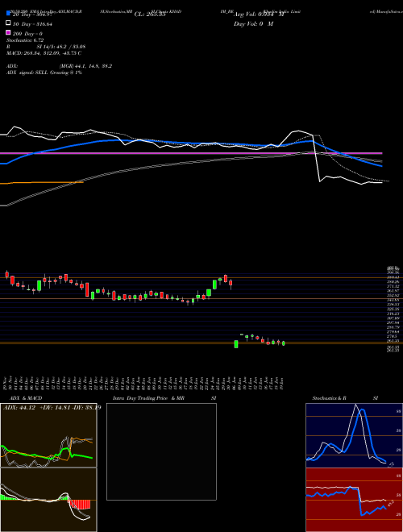Click the 'Avg Vol: 0.034 M' label

point(259,15)
